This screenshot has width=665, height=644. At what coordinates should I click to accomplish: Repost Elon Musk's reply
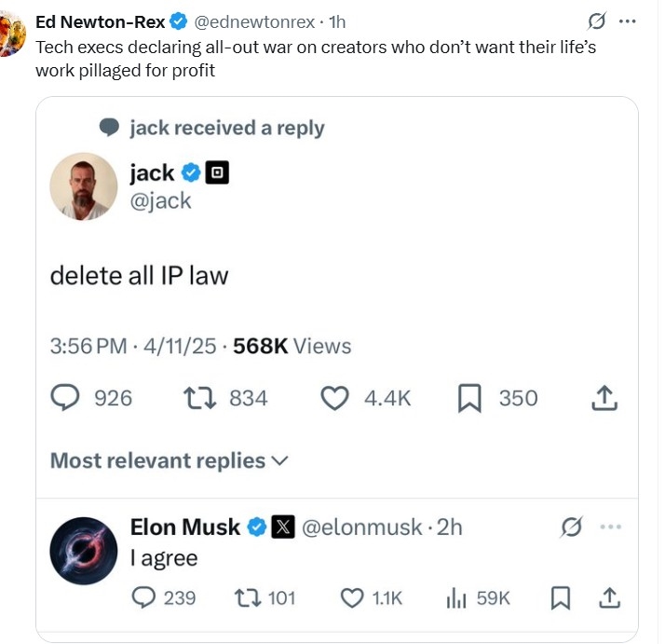(x=249, y=597)
